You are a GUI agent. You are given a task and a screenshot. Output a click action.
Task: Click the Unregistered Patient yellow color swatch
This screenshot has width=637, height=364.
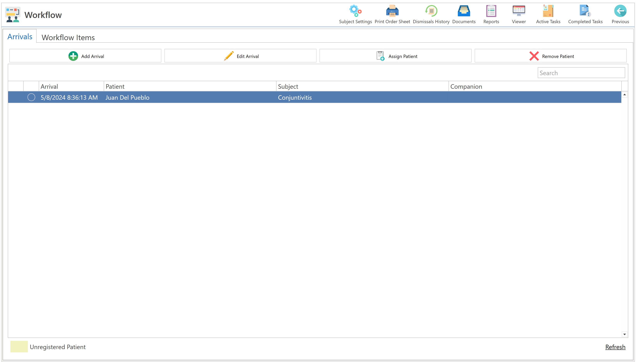pos(19,347)
